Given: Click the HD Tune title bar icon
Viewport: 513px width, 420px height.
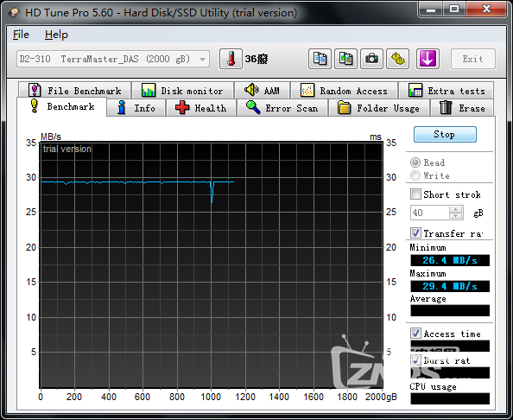Looking at the screenshot, I should coord(14,13).
